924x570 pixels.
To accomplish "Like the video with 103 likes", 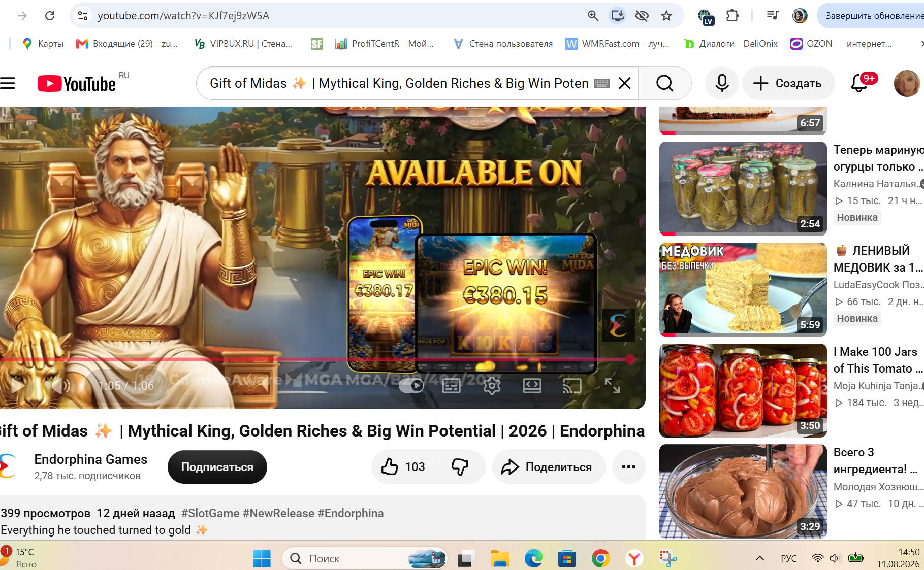I will click(404, 467).
